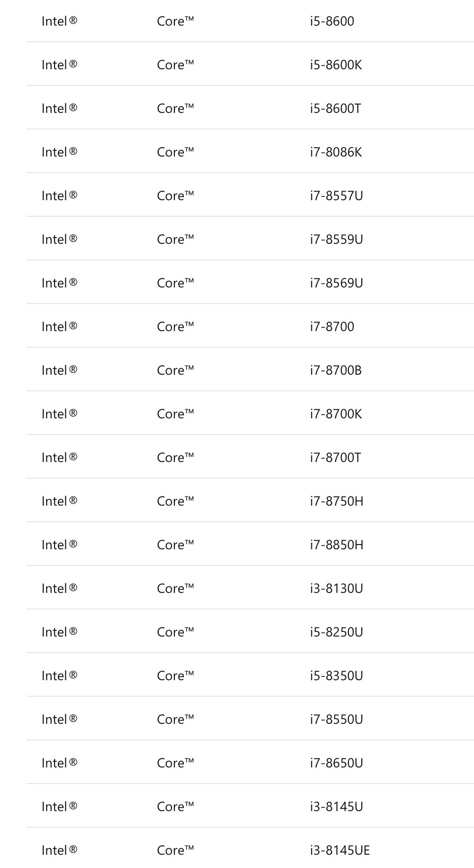Click Intel in the i5-8600 row
Viewport: 474px width, 868px height.
[59, 21]
